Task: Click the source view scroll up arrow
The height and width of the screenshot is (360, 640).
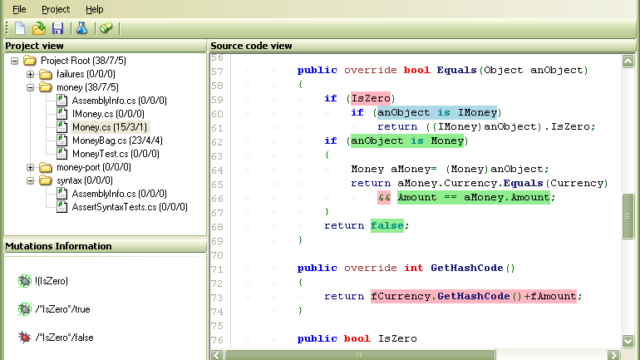Action: click(x=628, y=61)
